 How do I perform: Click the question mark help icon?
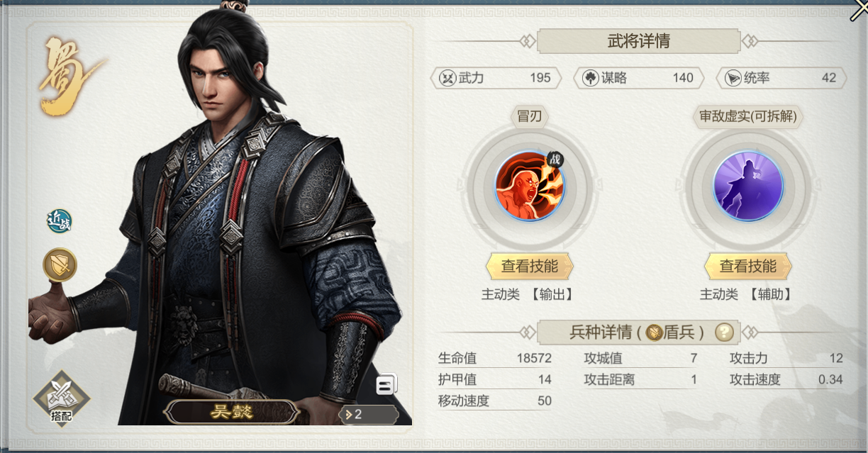(x=723, y=331)
